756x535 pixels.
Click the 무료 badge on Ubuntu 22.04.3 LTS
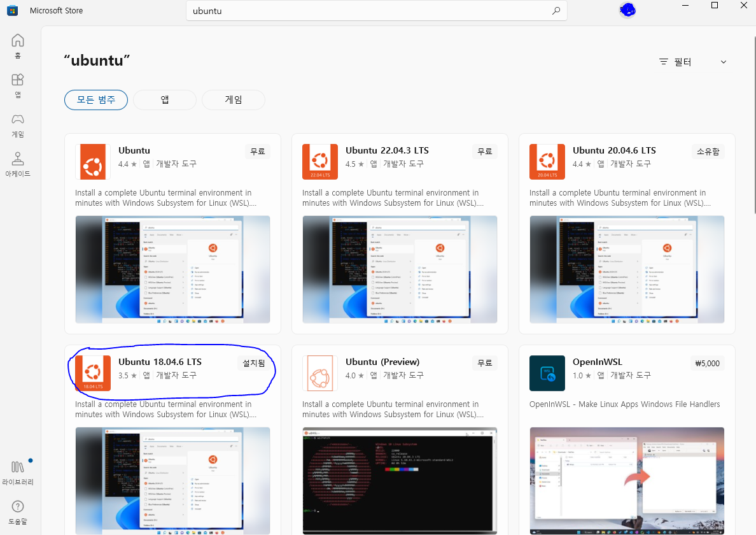484,152
